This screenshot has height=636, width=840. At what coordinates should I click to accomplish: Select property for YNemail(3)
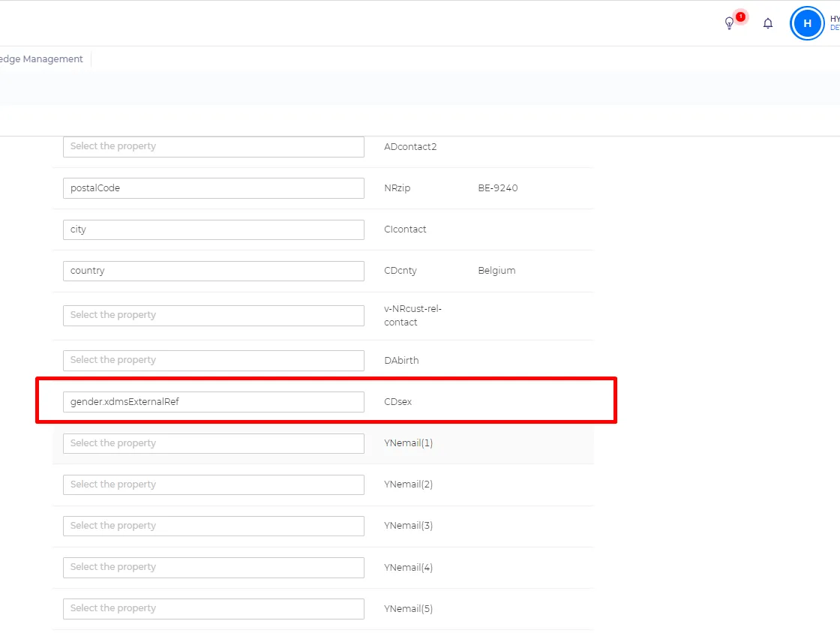(214, 526)
